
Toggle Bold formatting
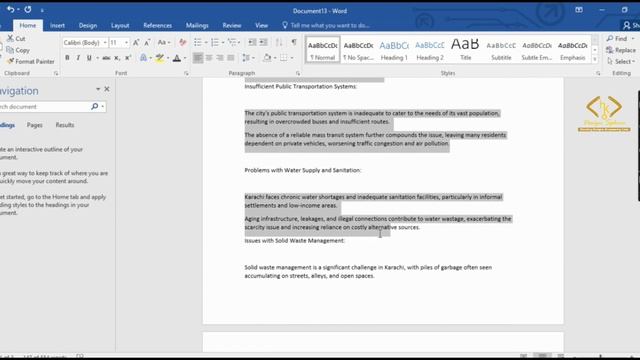coord(67,58)
